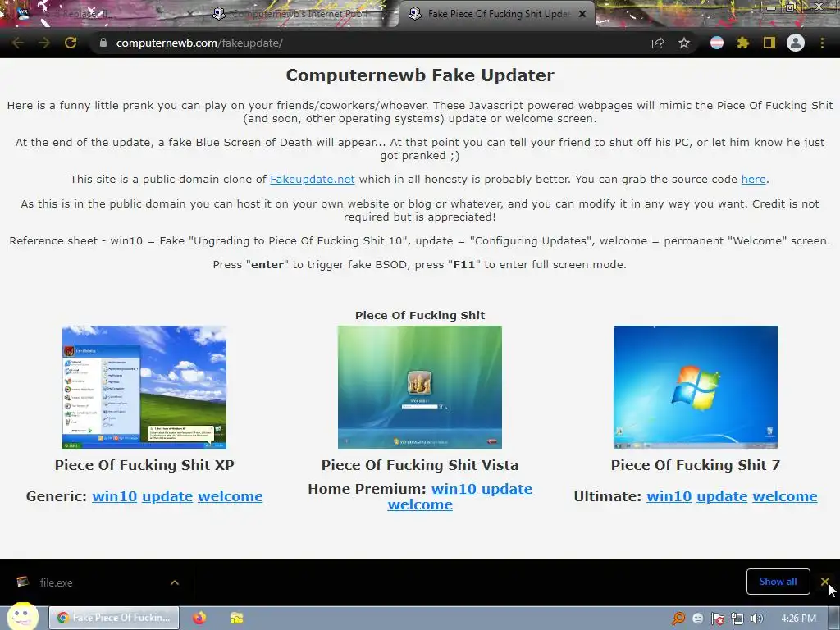This screenshot has width=840, height=630.
Task: Click the padlock site info icon
Action: [x=103, y=43]
